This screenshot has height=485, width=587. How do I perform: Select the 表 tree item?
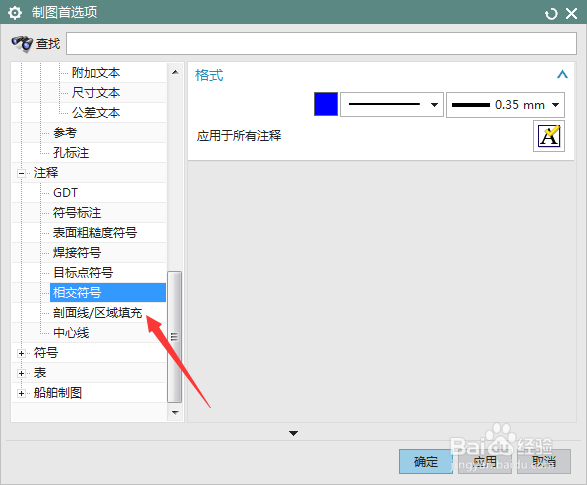pos(40,373)
